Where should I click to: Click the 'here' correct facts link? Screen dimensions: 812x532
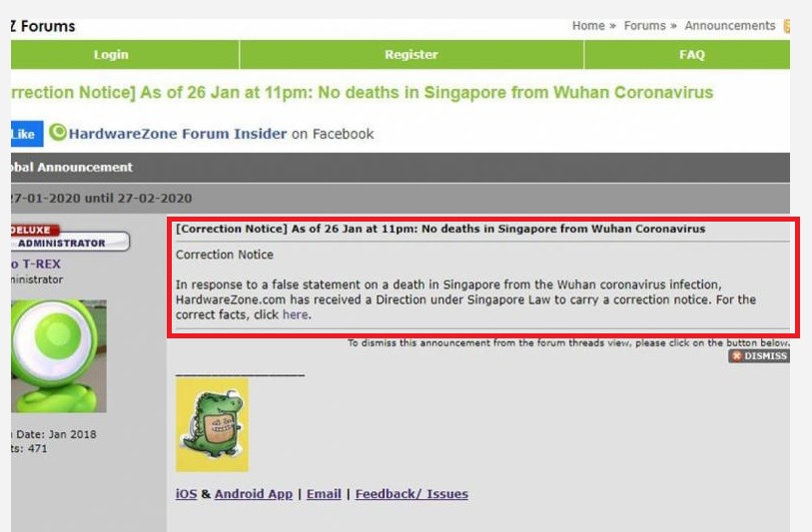point(296,314)
